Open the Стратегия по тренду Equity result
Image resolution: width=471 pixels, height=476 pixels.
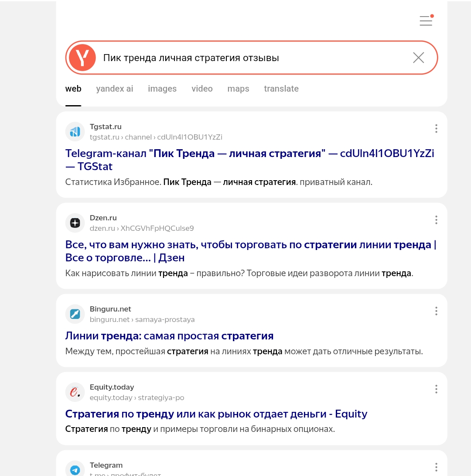216,414
